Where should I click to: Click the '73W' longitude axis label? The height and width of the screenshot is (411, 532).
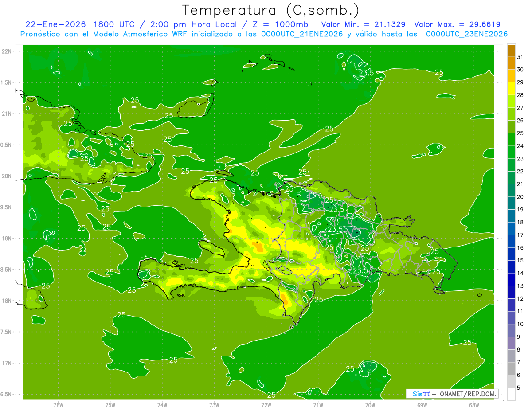[214, 405]
